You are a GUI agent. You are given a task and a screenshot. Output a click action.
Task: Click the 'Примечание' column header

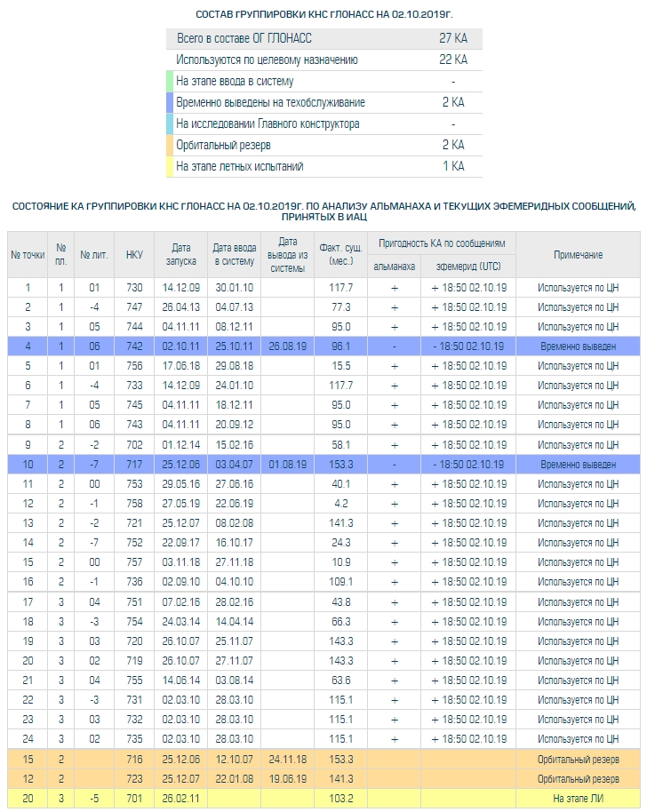coord(578,255)
